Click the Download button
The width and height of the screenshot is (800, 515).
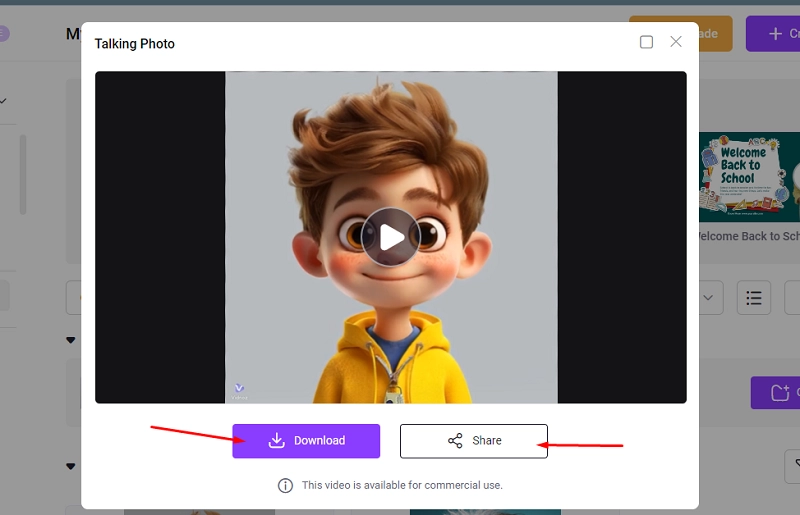pyautogui.click(x=306, y=441)
